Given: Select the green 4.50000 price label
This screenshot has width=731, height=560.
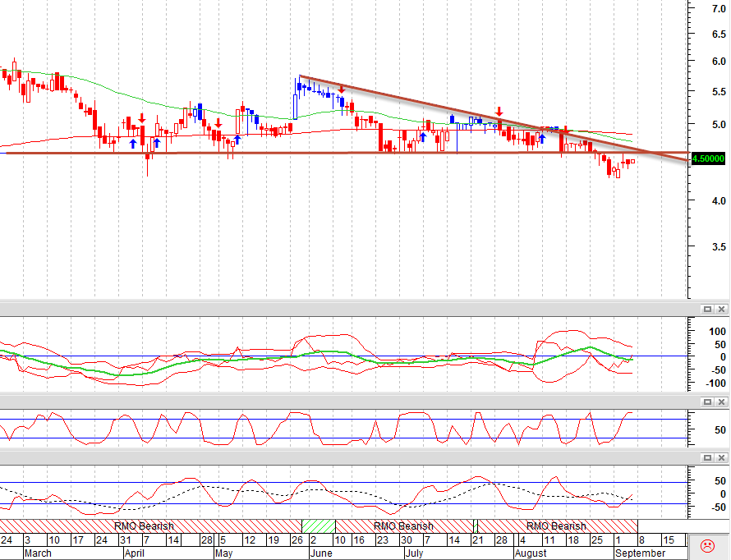Looking at the screenshot, I should click(x=708, y=158).
